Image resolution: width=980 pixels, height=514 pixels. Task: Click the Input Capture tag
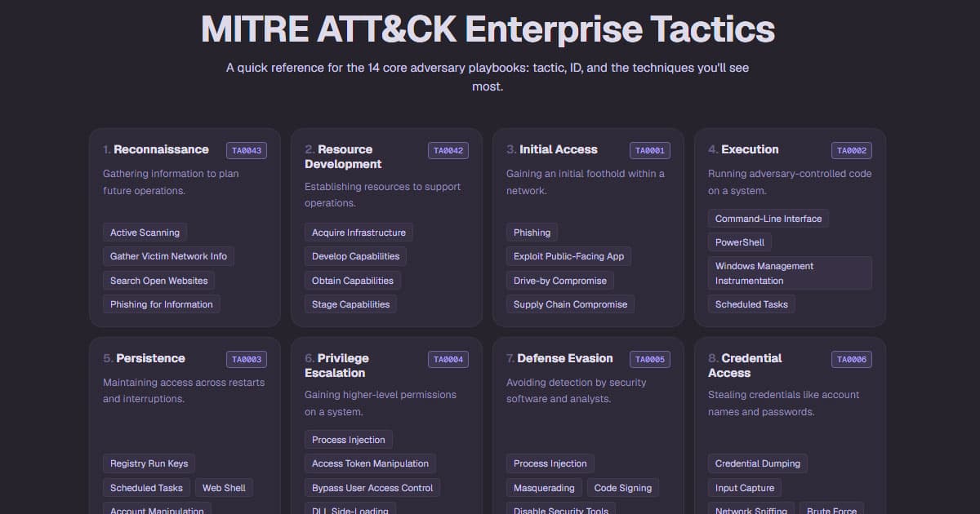pos(745,488)
